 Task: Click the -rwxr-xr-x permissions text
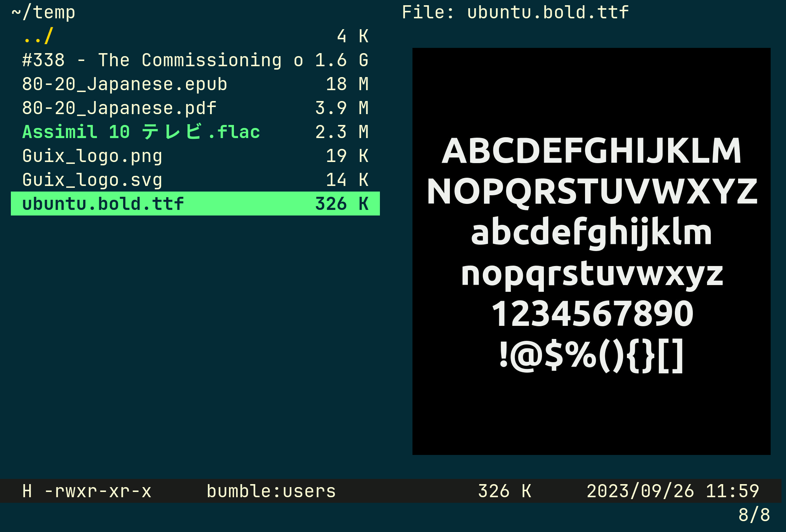click(98, 491)
